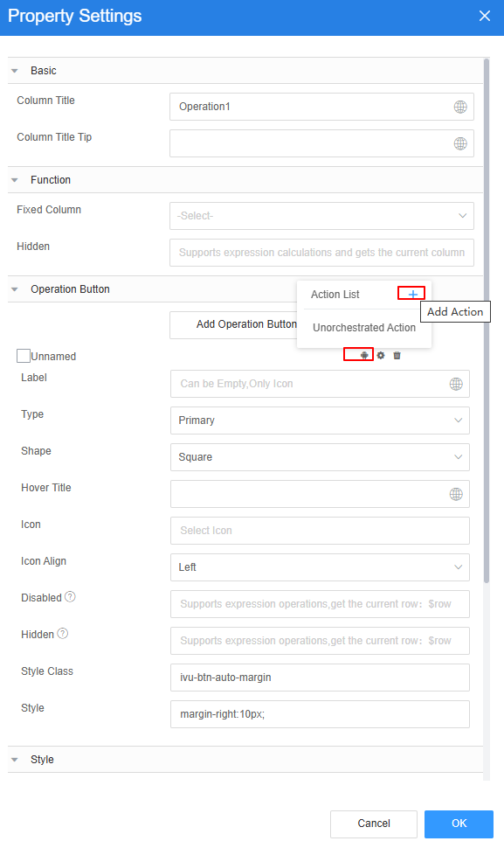Click the Cancel button

pos(374,824)
